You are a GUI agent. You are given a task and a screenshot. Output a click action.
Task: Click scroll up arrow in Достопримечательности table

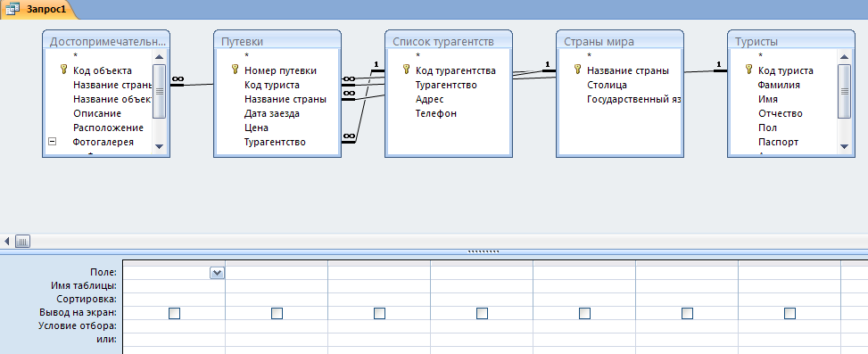[x=159, y=56]
